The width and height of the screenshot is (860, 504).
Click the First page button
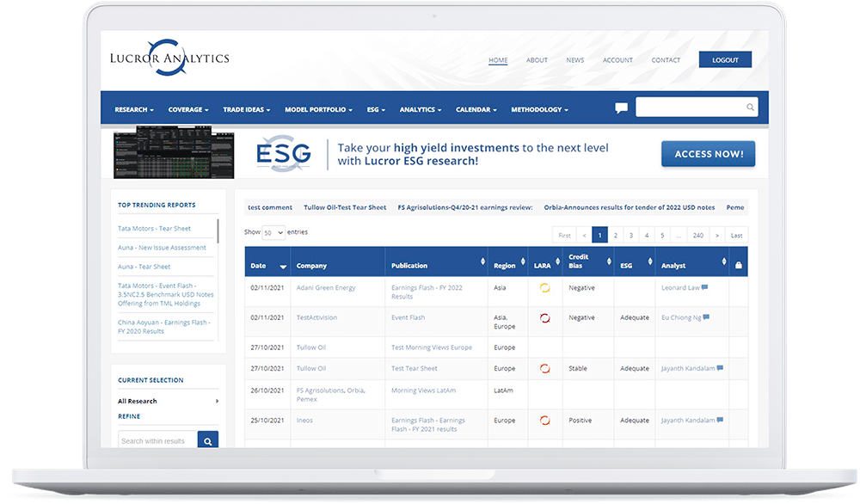pos(564,236)
